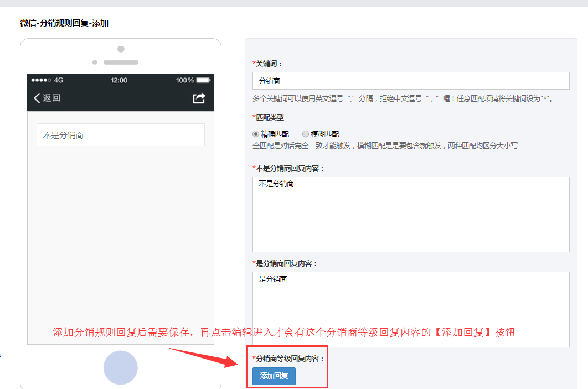
Task: Select the 精确匹配 radio button
Action: [256, 134]
